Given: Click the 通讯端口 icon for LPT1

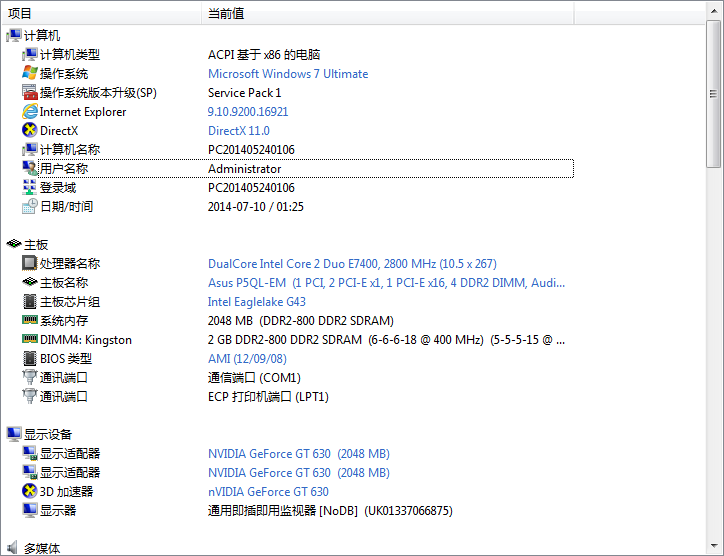Looking at the screenshot, I should point(30,396).
